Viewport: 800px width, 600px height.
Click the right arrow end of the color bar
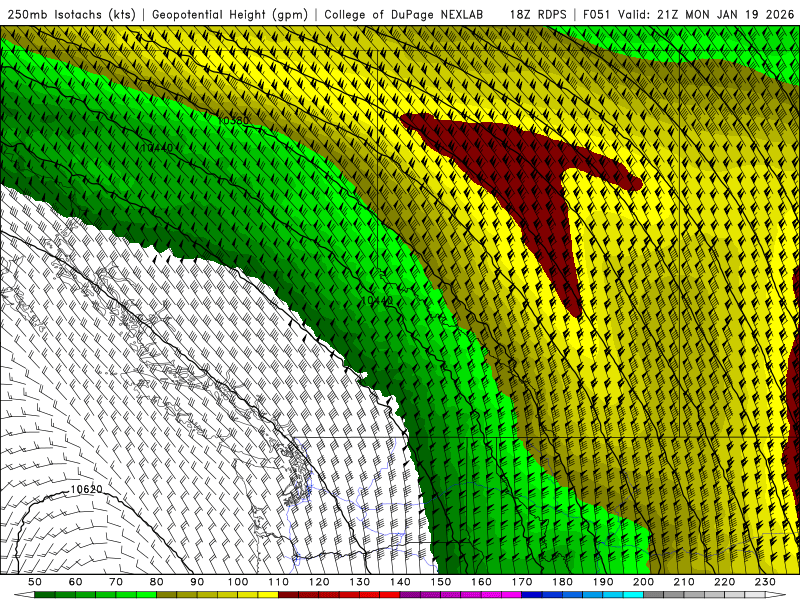pos(776,595)
